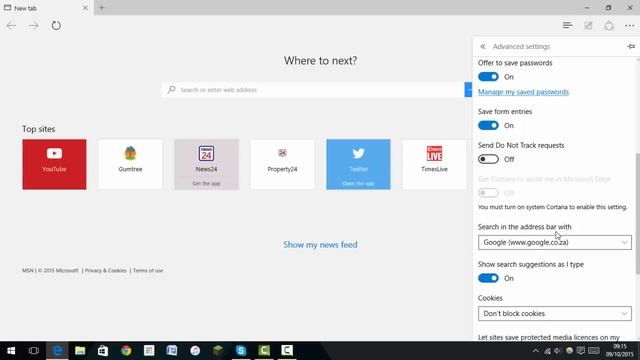Select the New tab tab

click(46, 8)
